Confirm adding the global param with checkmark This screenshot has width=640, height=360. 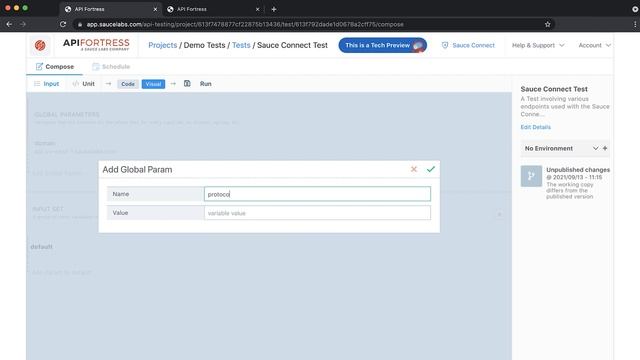pyautogui.click(x=431, y=169)
